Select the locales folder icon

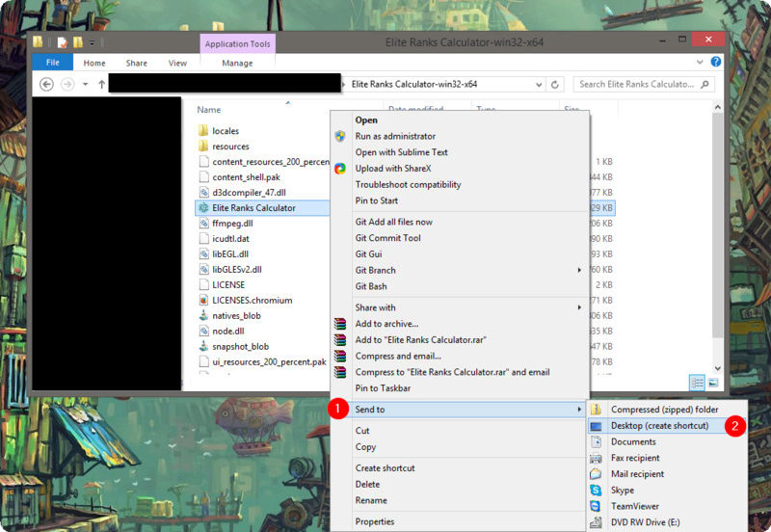click(203, 131)
